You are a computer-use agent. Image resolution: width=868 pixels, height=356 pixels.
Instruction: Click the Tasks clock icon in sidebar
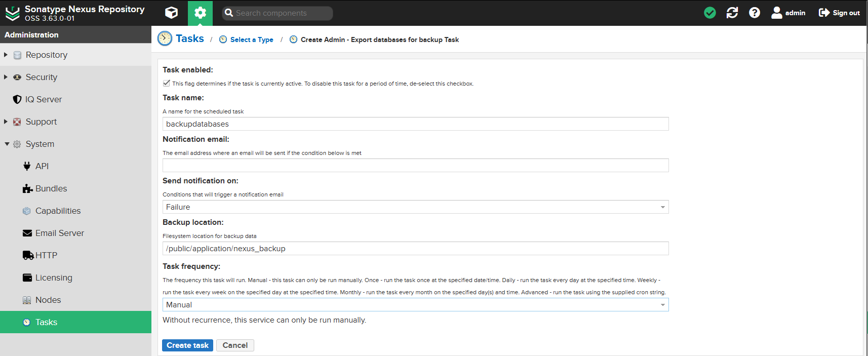[27, 322]
